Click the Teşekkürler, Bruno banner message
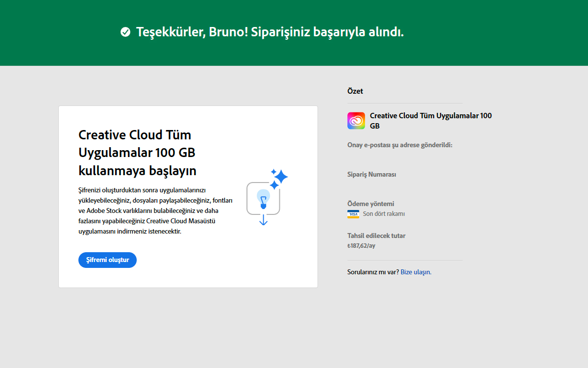The image size is (588, 368). pos(270,32)
